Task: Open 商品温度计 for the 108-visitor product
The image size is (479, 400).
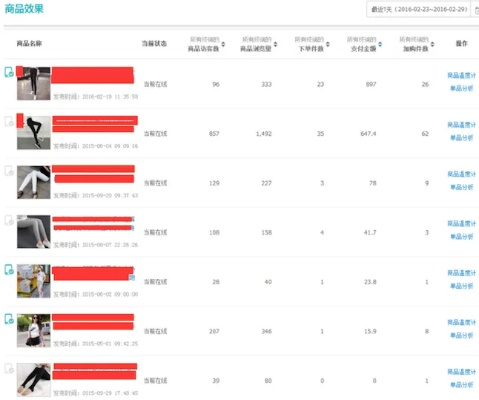Action: (x=461, y=224)
